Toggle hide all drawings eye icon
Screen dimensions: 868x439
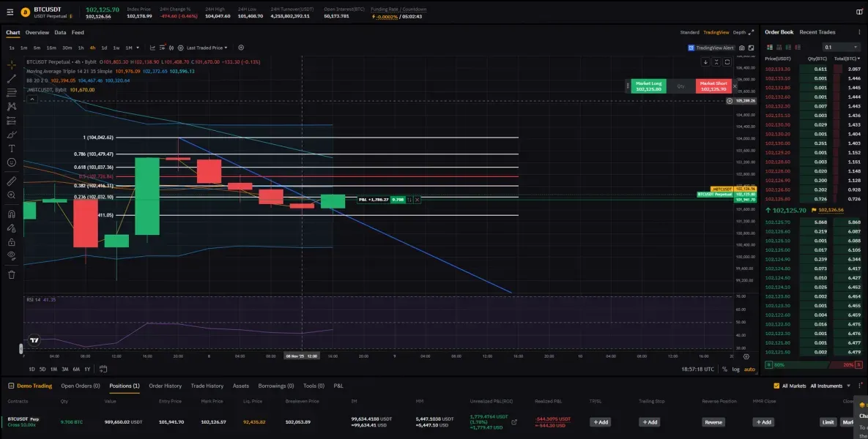click(12, 255)
